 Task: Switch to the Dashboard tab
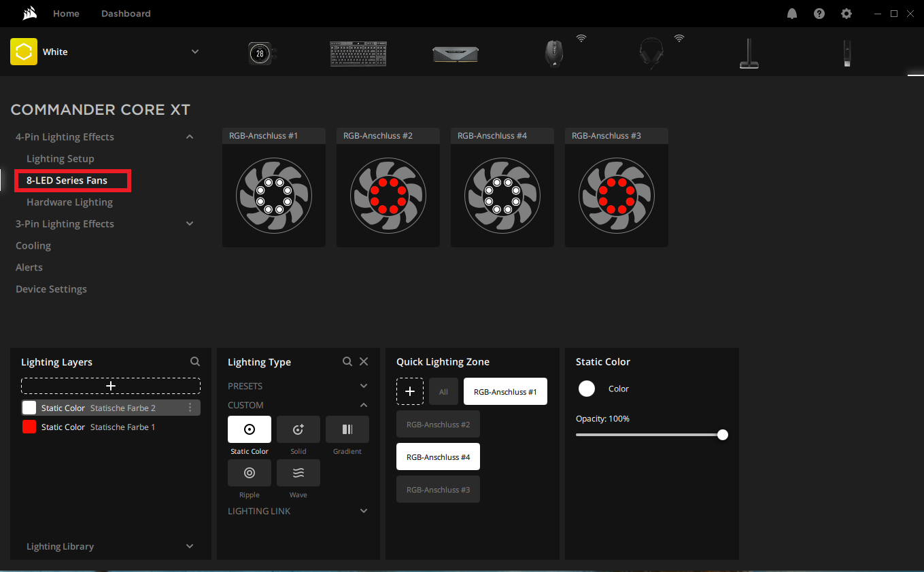126,14
